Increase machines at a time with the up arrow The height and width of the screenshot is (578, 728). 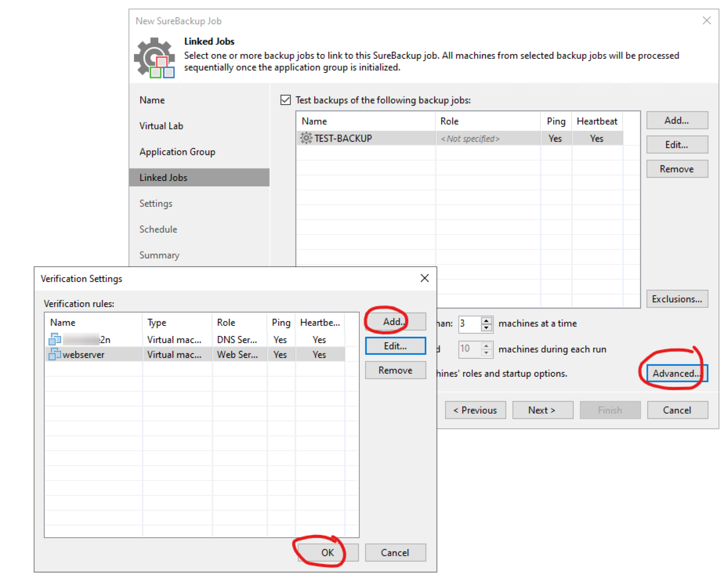tap(487, 321)
